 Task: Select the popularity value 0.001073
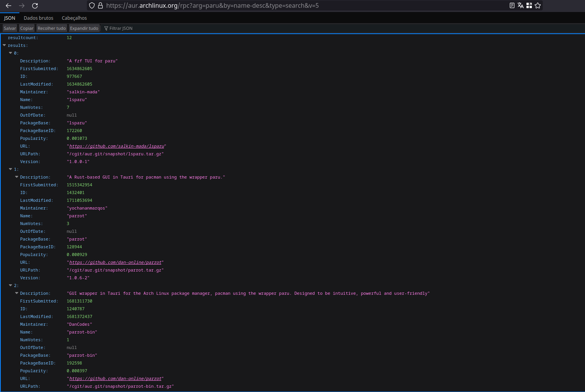click(77, 138)
